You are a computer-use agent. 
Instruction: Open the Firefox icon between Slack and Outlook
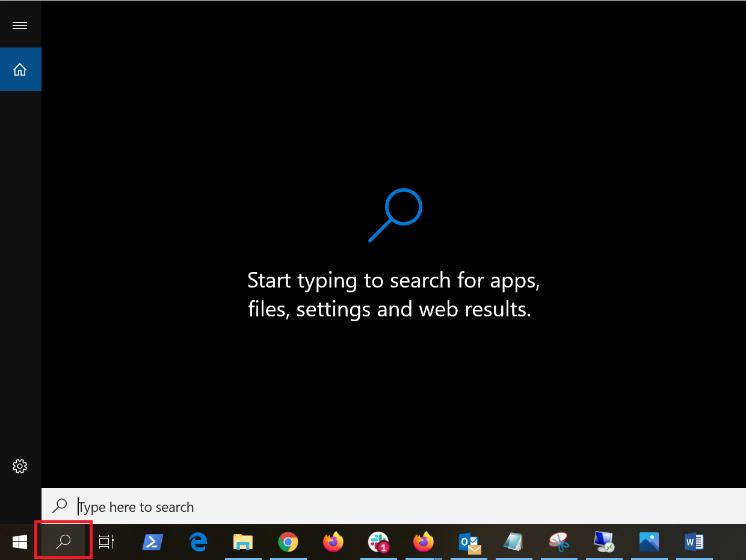[424, 542]
